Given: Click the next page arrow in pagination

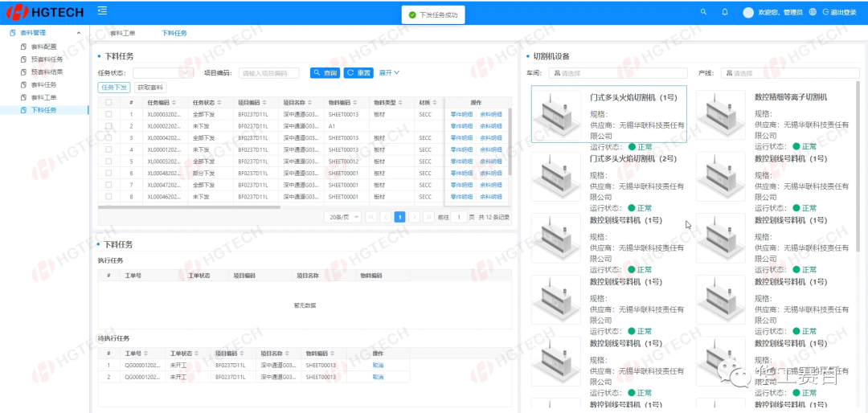Looking at the screenshot, I should click(414, 217).
